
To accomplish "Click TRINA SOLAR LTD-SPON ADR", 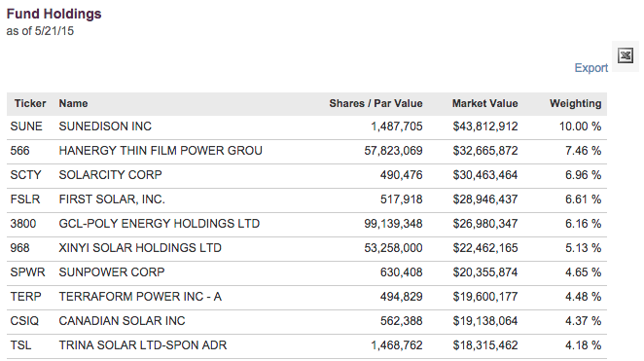I will pyautogui.click(x=143, y=344).
